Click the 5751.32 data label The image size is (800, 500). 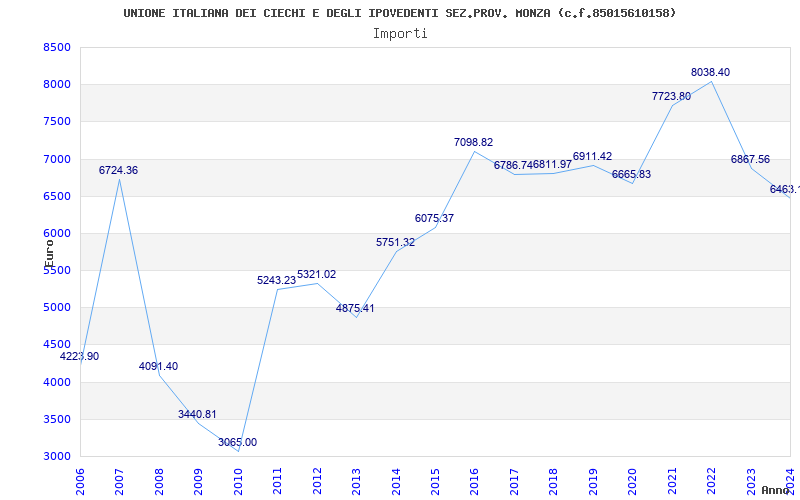[x=395, y=243]
